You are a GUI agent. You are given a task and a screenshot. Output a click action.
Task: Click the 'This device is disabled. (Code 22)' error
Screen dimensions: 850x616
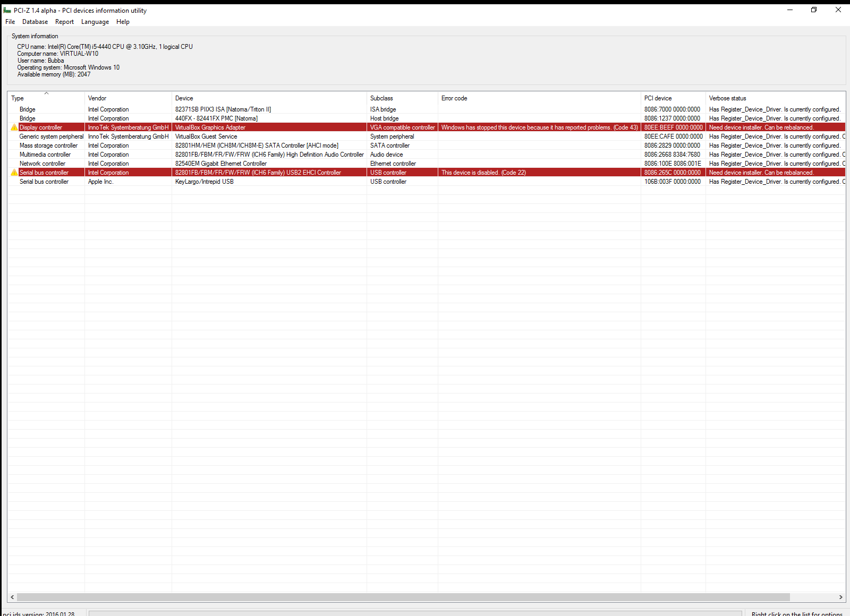click(483, 173)
